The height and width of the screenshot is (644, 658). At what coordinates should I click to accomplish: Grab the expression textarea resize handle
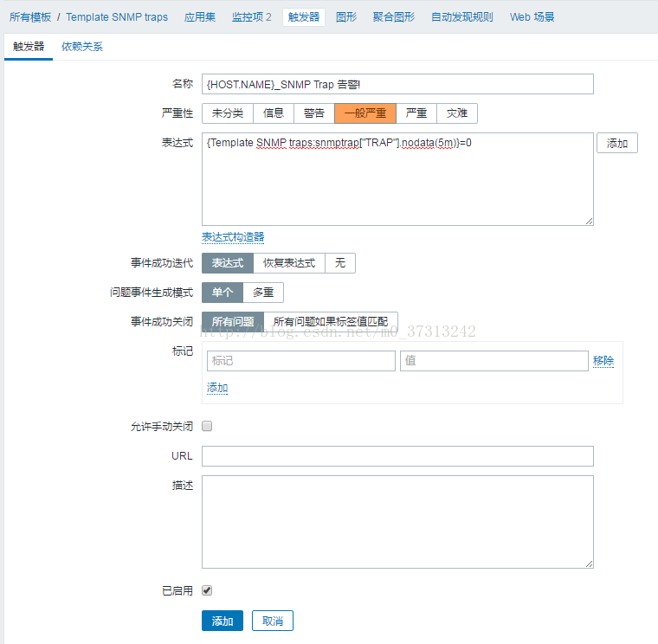click(x=590, y=221)
